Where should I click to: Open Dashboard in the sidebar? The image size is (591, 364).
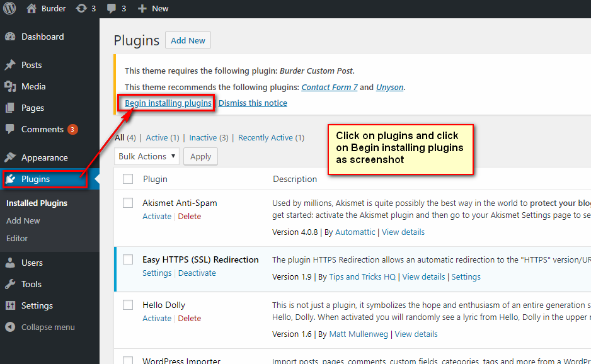(x=43, y=37)
